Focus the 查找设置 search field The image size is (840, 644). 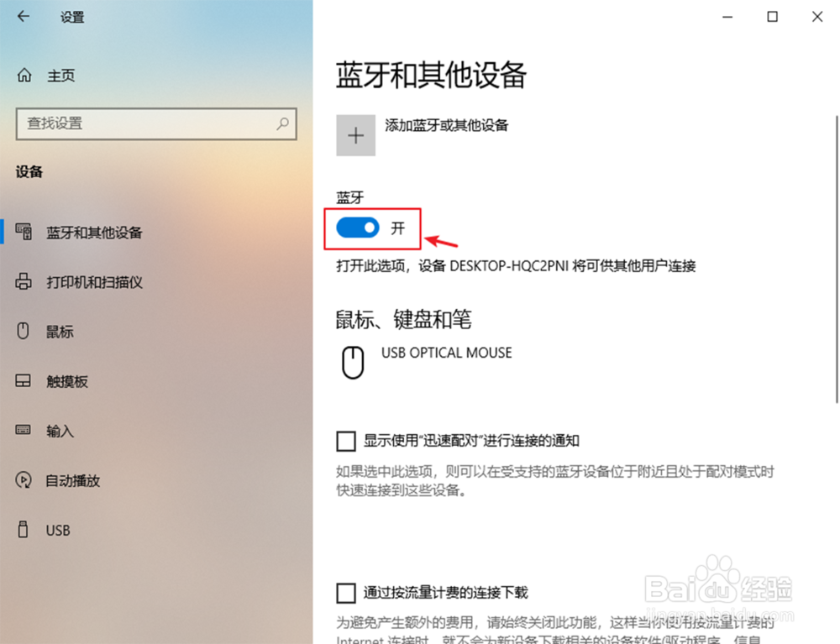point(156,123)
